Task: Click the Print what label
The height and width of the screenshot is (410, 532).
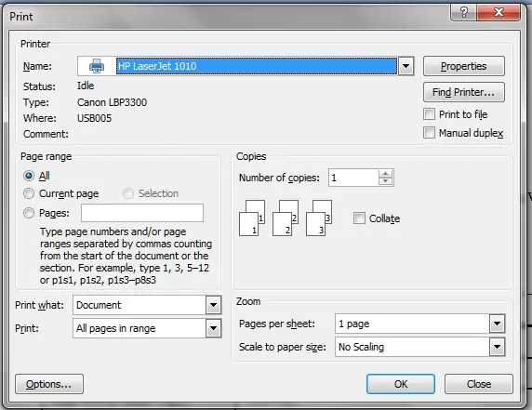Action: [x=39, y=305]
